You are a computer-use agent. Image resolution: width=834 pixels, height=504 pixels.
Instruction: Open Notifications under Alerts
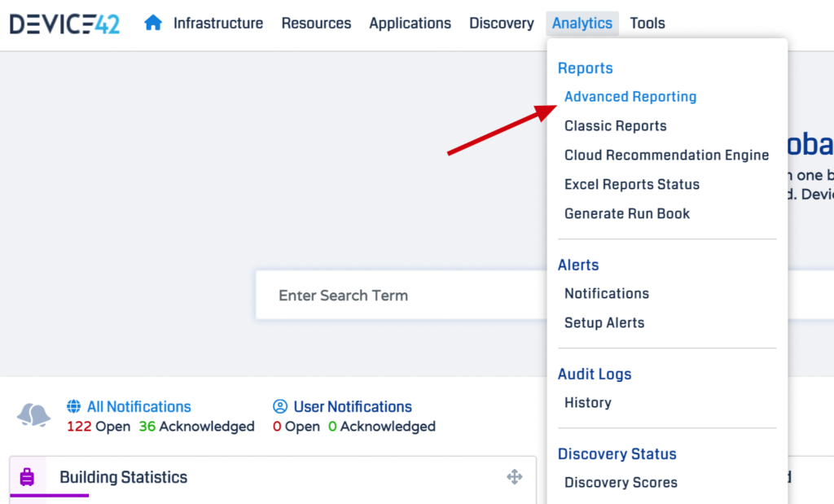(606, 293)
